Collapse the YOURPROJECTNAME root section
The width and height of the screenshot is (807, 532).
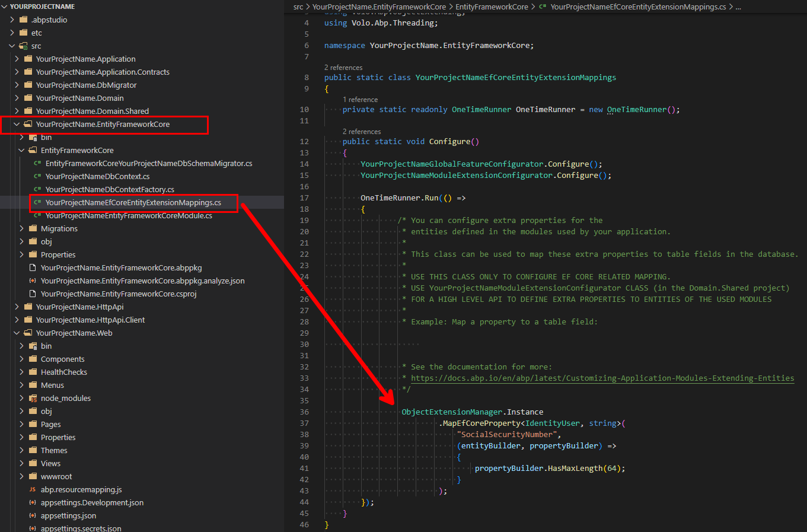coord(5,7)
